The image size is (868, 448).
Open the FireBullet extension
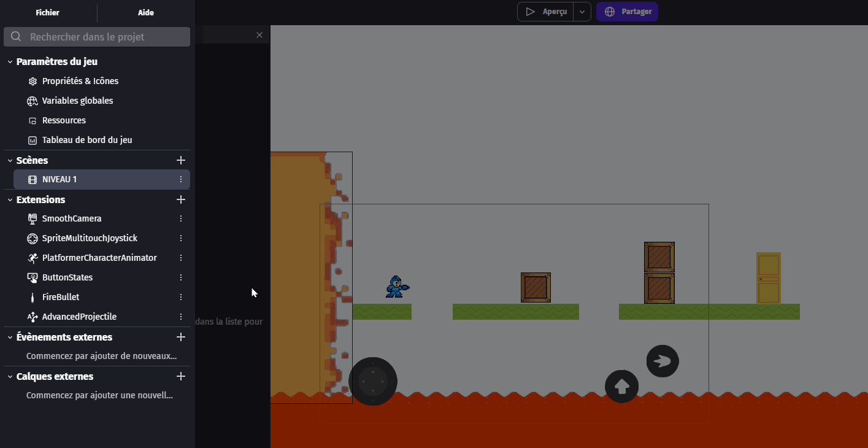pyautogui.click(x=61, y=297)
